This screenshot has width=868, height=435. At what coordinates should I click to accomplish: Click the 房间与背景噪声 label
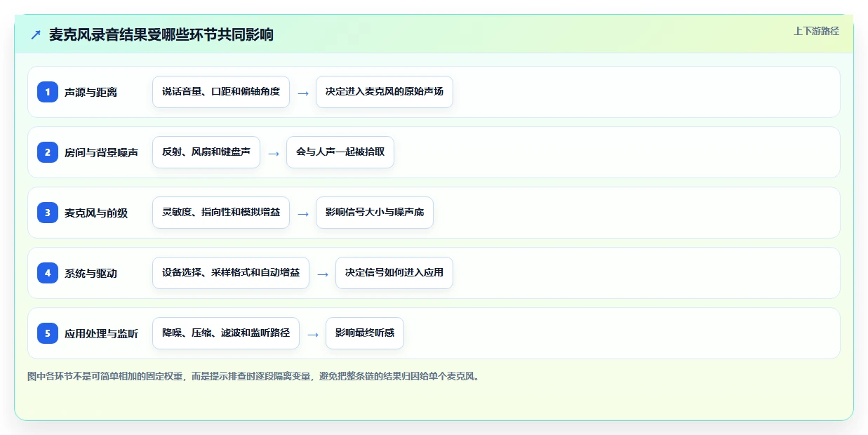point(101,152)
